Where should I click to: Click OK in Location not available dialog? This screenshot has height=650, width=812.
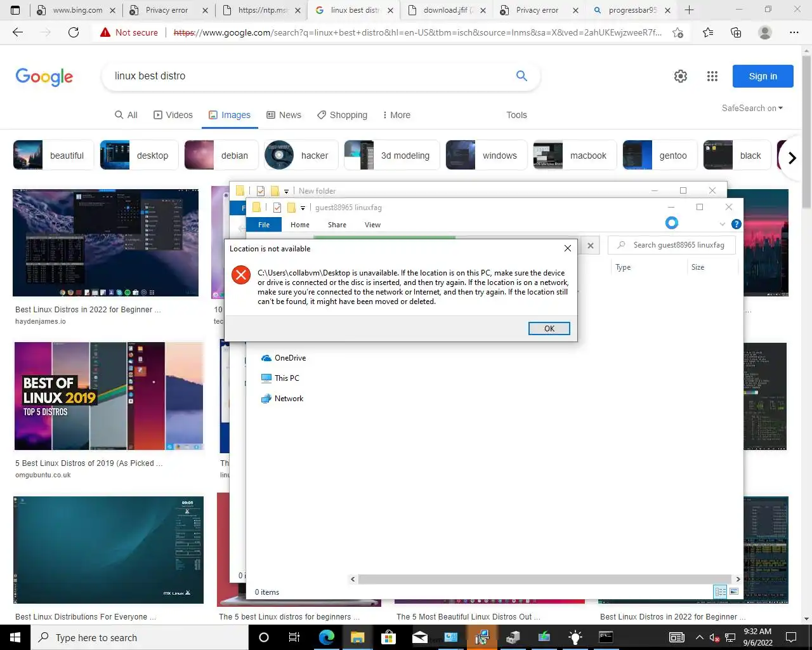click(x=549, y=328)
